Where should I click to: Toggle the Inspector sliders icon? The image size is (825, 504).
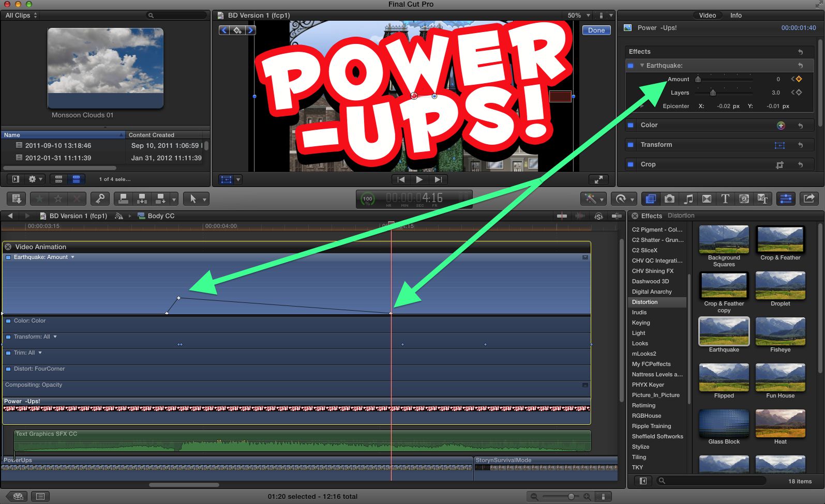(786, 199)
